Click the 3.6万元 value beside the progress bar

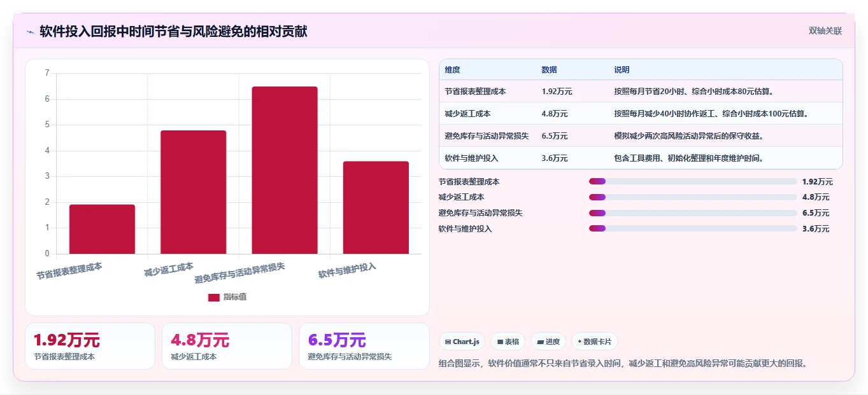click(x=816, y=229)
